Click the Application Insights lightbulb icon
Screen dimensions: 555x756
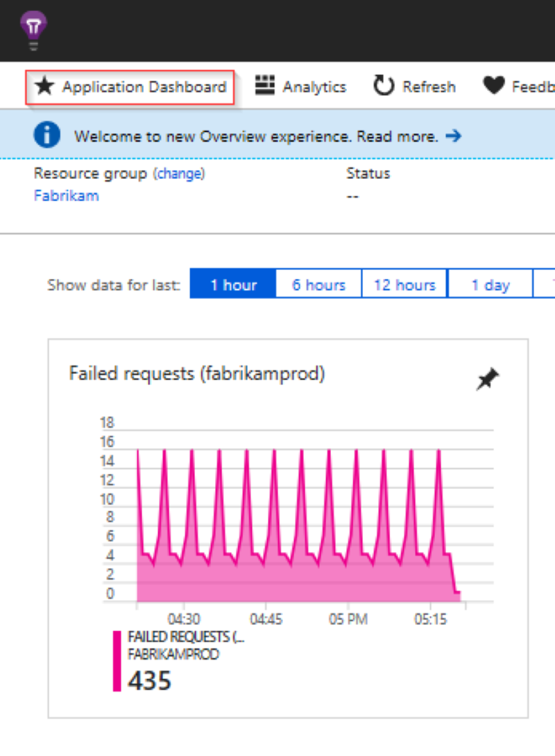(33, 31)
